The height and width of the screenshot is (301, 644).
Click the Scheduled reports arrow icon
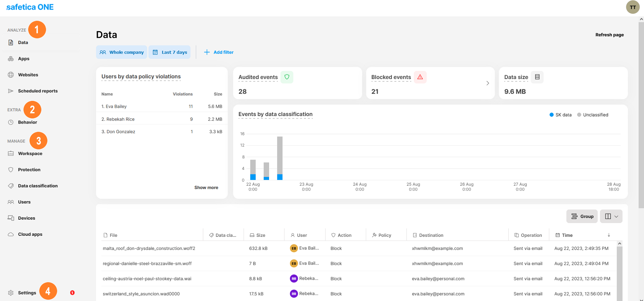click(x=11, y=91)
